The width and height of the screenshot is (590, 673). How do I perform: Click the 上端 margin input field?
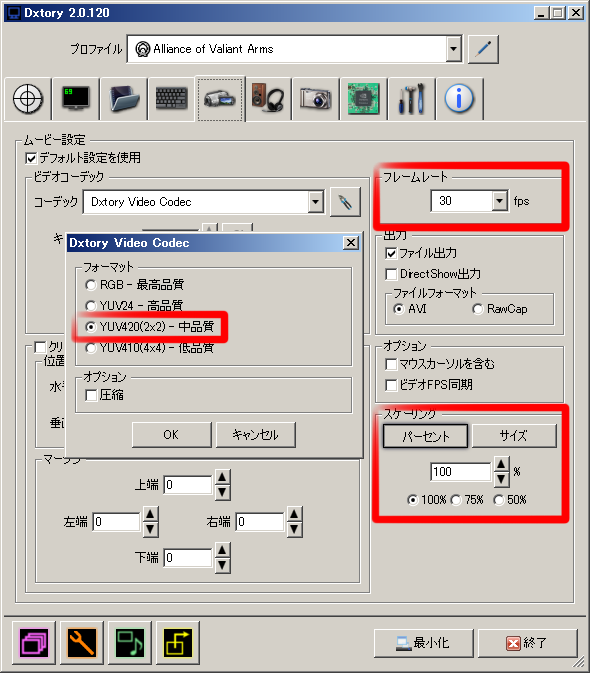pyautogui.click(x=188, y=485)
